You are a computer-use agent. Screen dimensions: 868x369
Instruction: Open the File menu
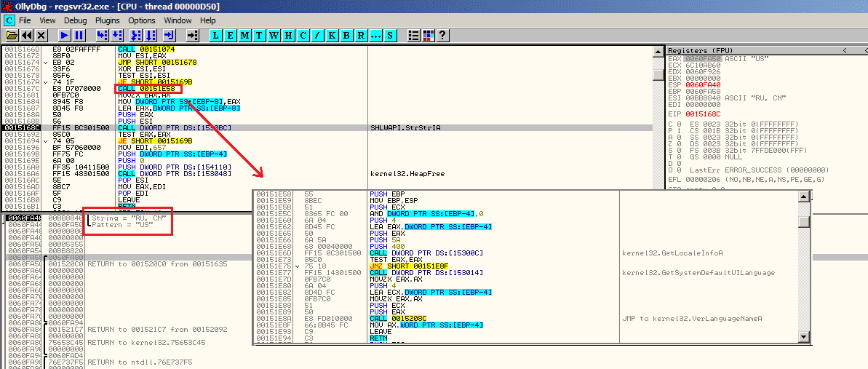point(25,20)
